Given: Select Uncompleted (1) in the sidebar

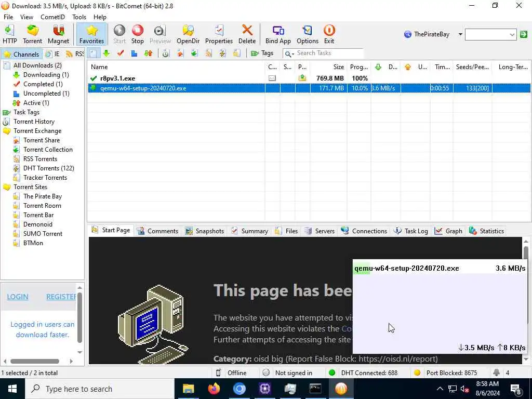Looking at the screenshot, I should (46, 94).
